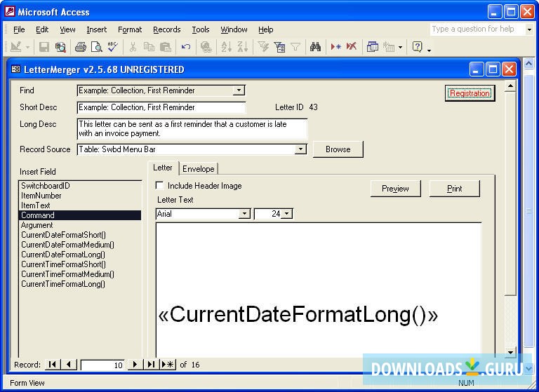Click the Microsoft Access Help question icon
Screen dimensions: 539x392
[417, 47]
